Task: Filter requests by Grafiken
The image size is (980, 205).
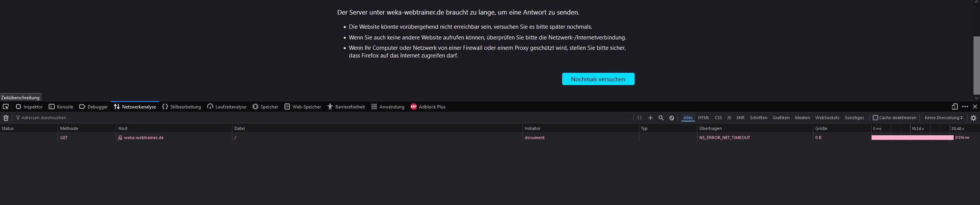Action: click(x=781, y=118)
